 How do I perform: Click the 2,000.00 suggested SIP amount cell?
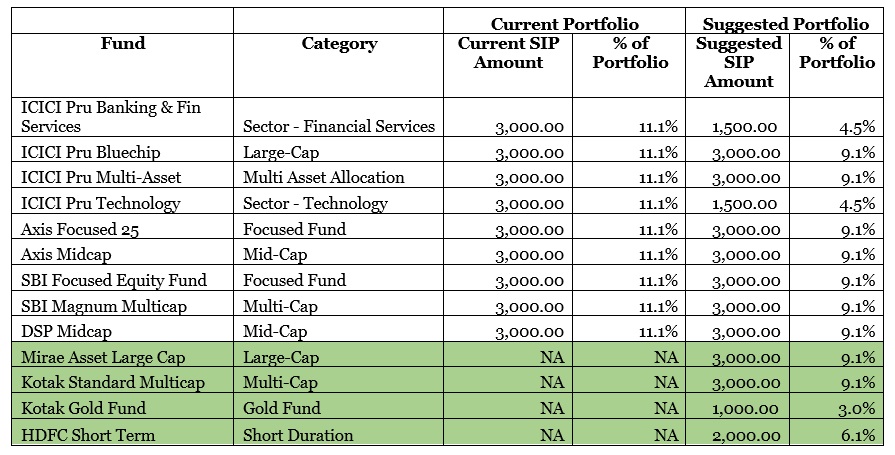click(x=746, y=435)
